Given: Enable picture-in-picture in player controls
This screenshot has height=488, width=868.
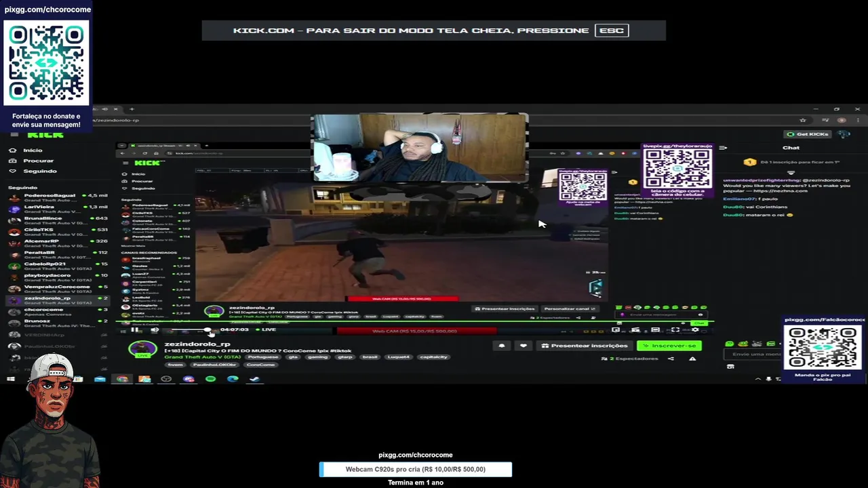Looking at the screenshot, I should pos(616,329).
